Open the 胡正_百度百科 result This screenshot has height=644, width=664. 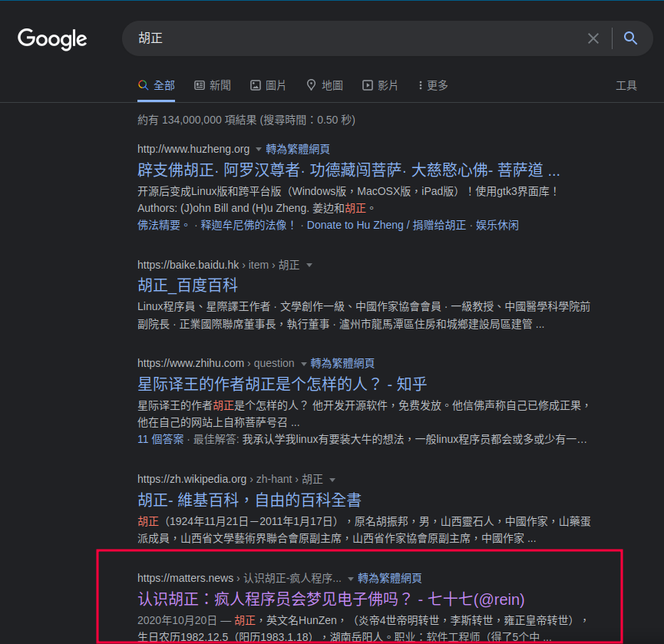tap(187, 286)
